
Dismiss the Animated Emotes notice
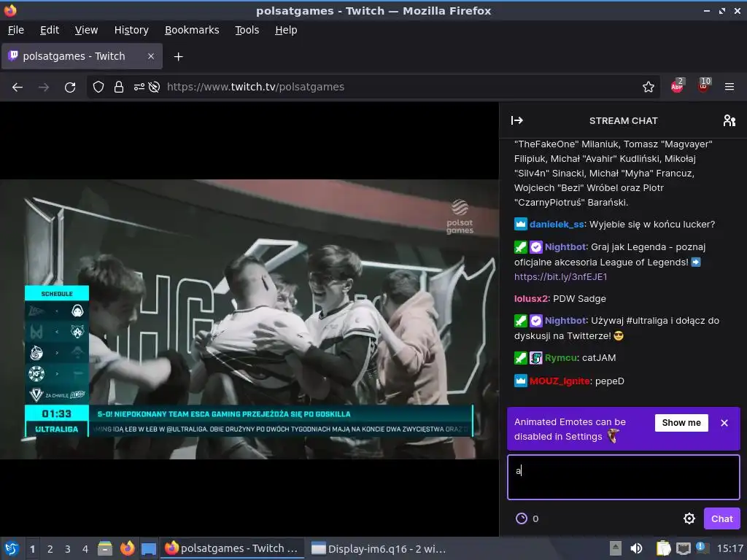point(724,423)
